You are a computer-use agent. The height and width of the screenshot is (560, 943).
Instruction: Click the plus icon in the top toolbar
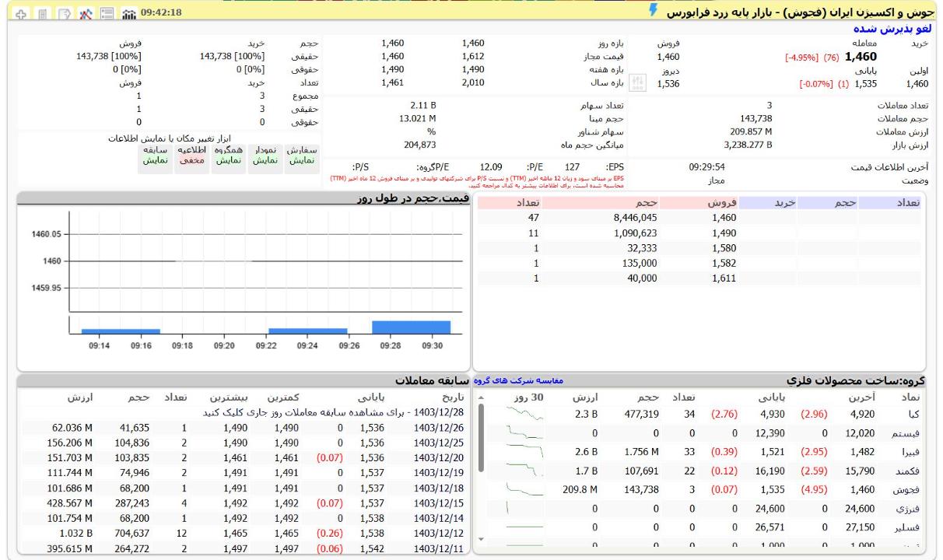coord(11,13)
